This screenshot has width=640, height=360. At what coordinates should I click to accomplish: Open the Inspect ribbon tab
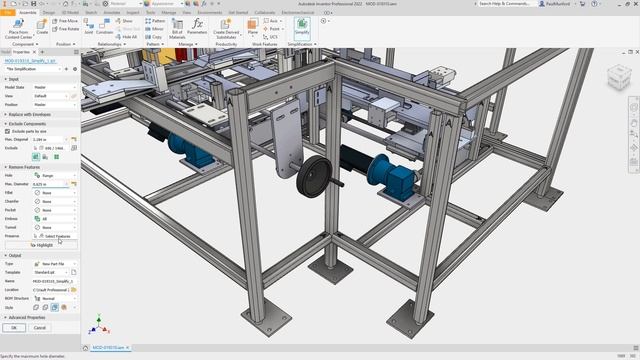[x=133, y=13]
